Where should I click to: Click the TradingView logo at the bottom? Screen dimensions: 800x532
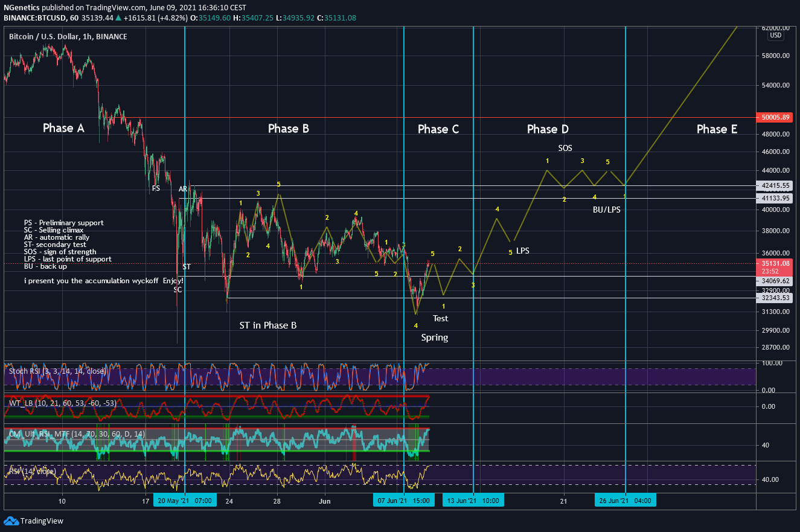[33, 521]
